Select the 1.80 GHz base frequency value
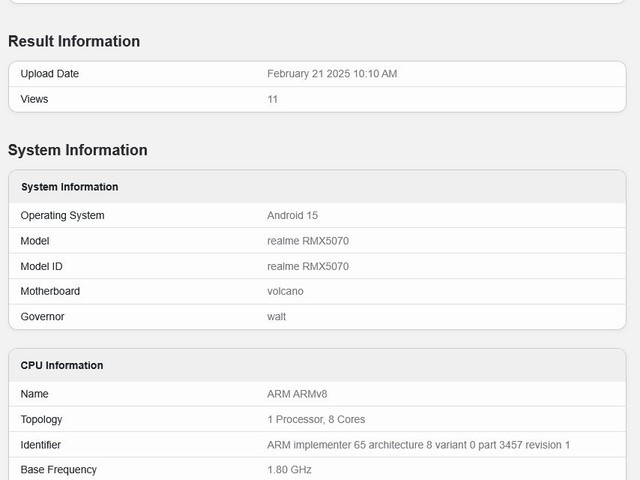Image resolution: width=640 pixels, height=480 pixels. click(x=289, y=470)
